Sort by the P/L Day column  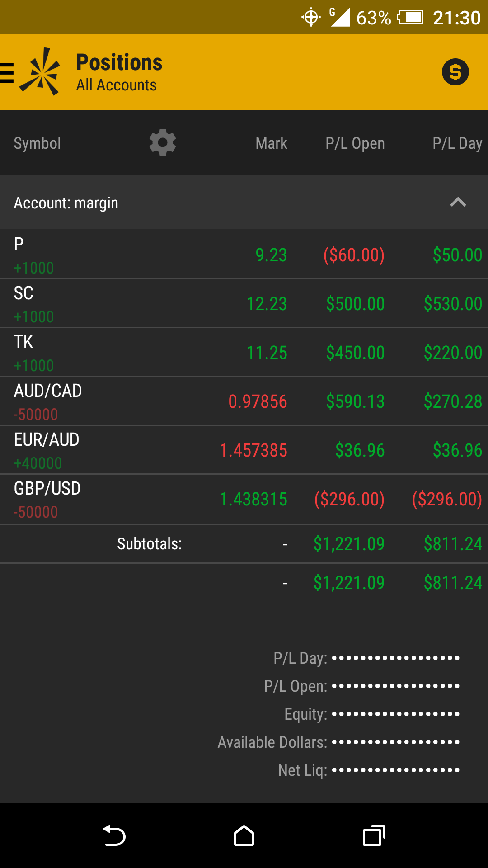457,143
